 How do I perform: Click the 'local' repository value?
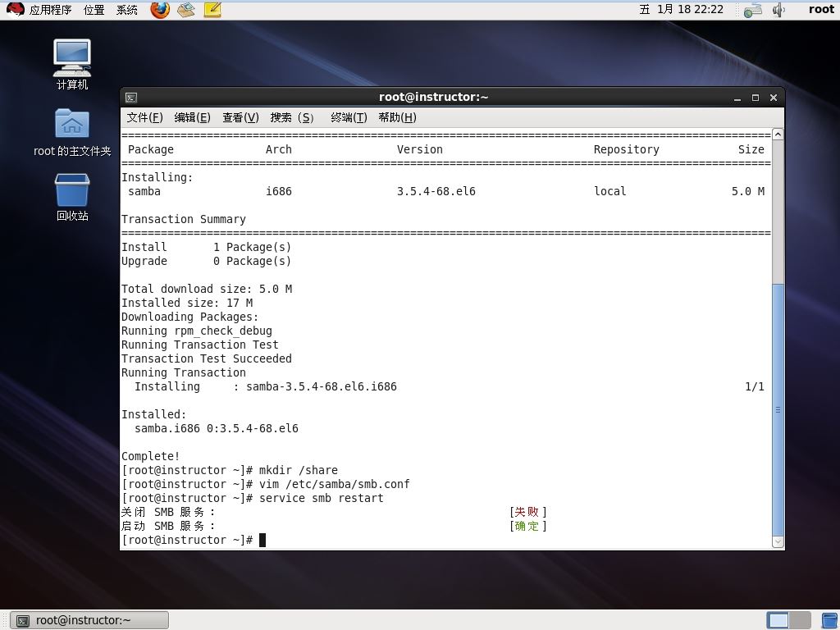pyautogui.click(x=609, y=192)
